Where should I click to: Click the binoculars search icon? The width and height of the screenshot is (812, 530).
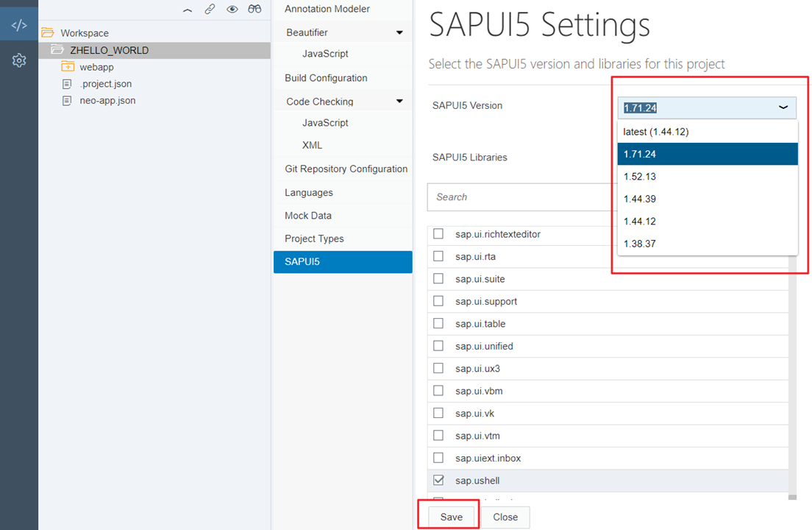tap(254, 9)
